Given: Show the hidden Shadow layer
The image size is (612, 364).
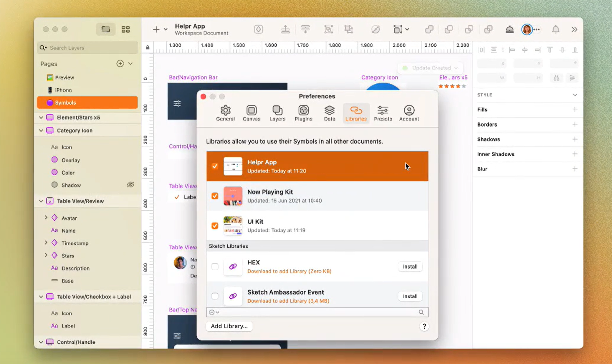Looking at the screenshot, I should pyautogui.click(x=130, y=185).
